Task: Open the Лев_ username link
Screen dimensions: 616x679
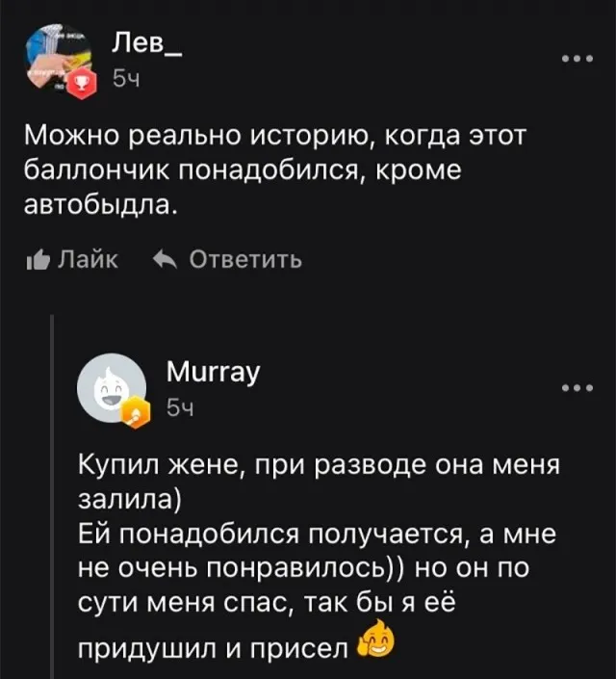Action: click(x=148, y=42)
